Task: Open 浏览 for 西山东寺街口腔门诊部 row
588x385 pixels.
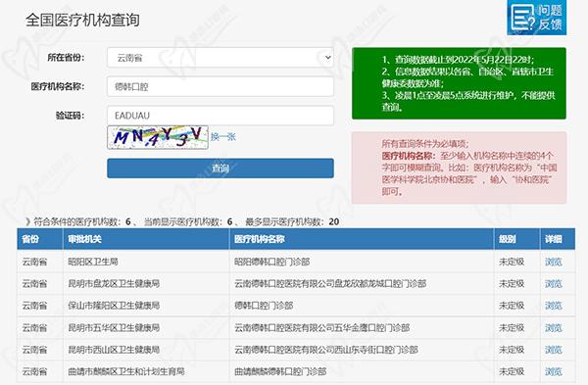Action: [x=554, y=350]
